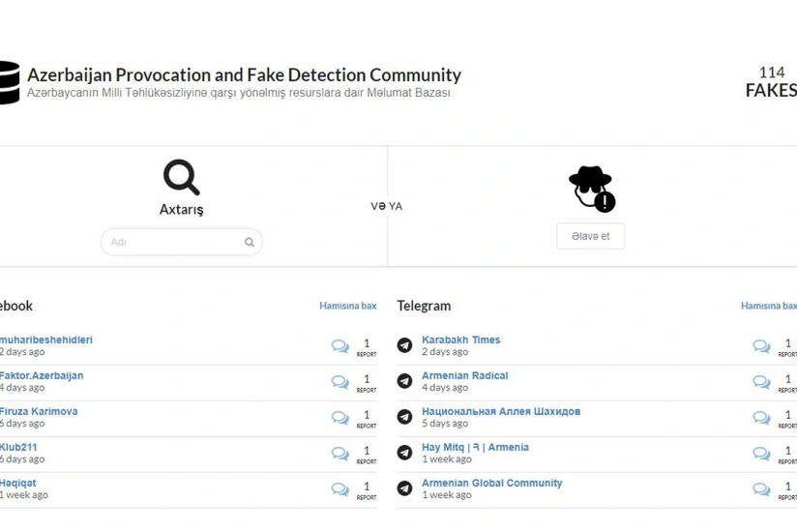The image size is (797, 532).
Task: Click the comments icon for Armenian Global Community
Action: click(761, 488)
